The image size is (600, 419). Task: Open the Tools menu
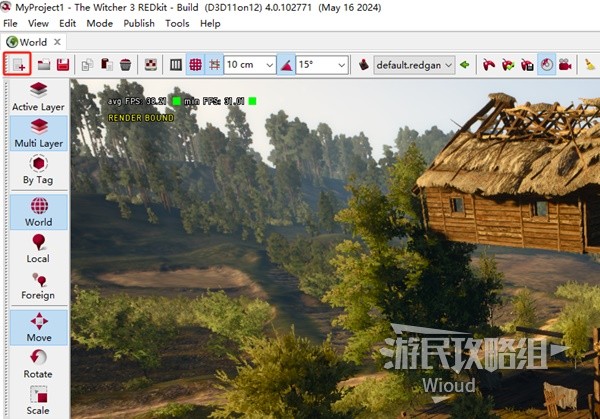[x=177, y=23]
